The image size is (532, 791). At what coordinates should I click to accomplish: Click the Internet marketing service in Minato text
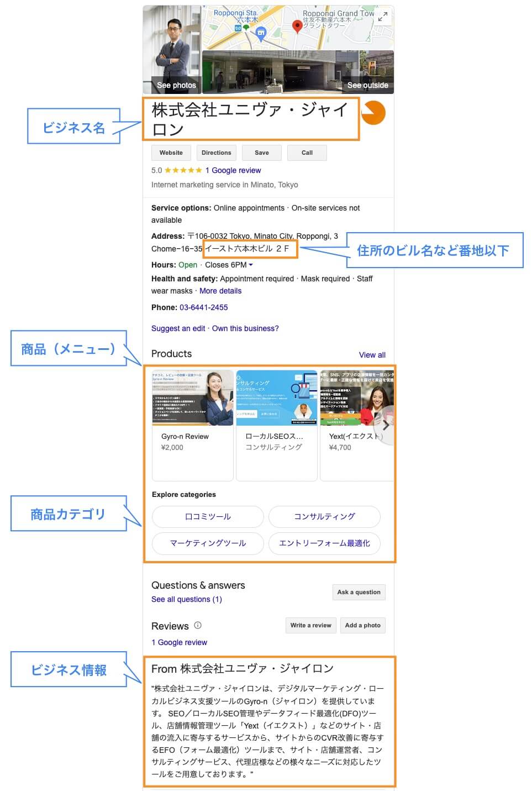point(225,185)
